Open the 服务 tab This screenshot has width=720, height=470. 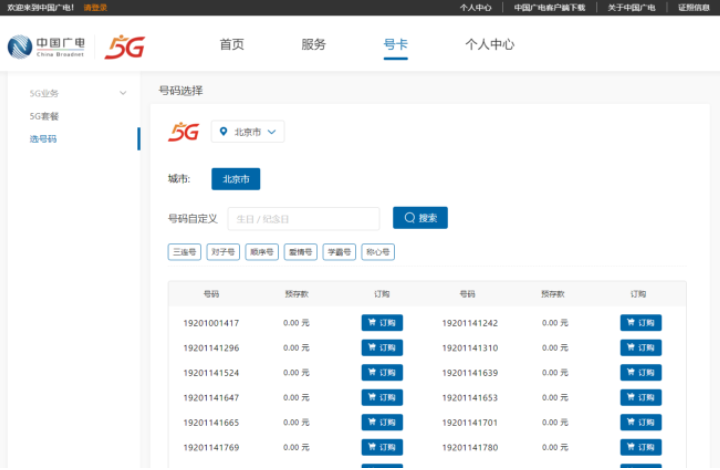[314, 45]
